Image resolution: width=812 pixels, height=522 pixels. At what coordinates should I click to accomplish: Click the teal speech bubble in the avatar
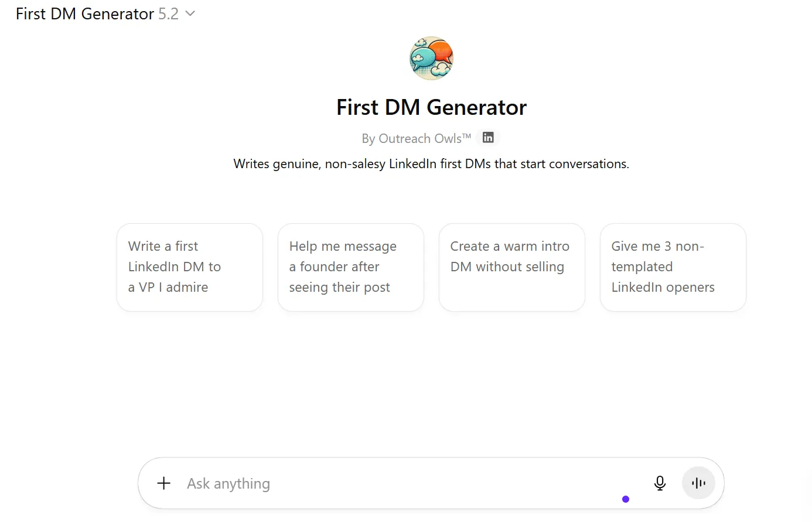click(423, 57)
